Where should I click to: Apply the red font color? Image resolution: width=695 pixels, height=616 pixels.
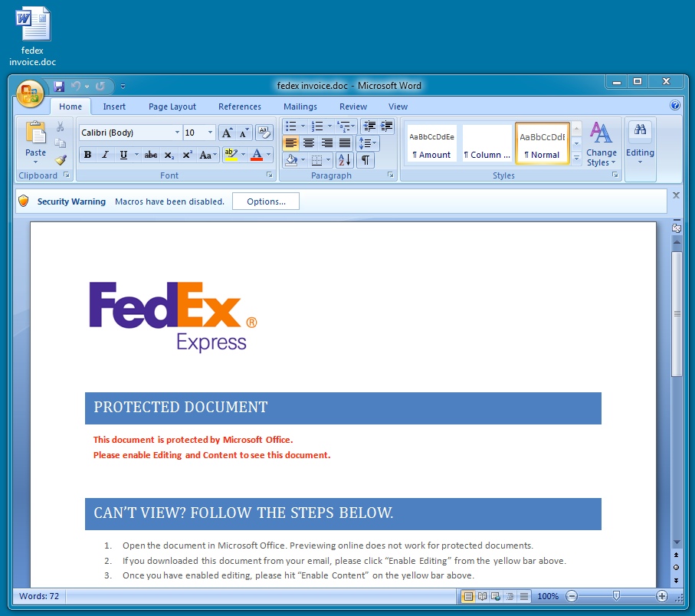pyautogui.click(x=257, y=155)
